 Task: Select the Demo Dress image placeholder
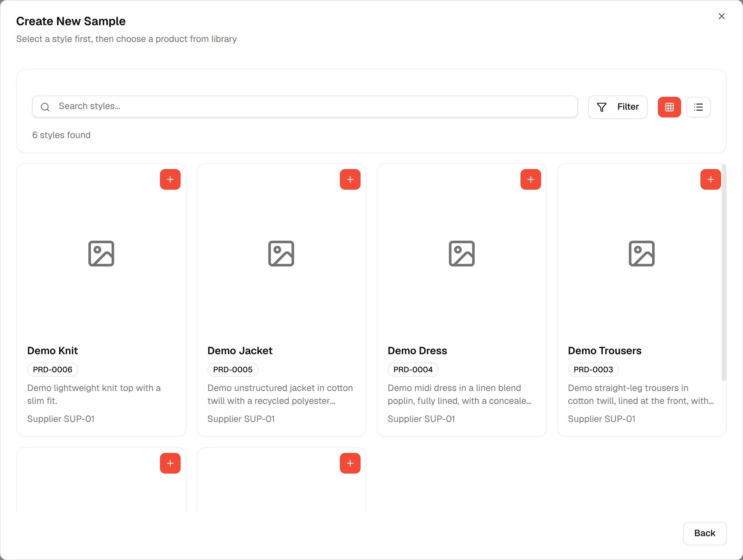(461, 254)
